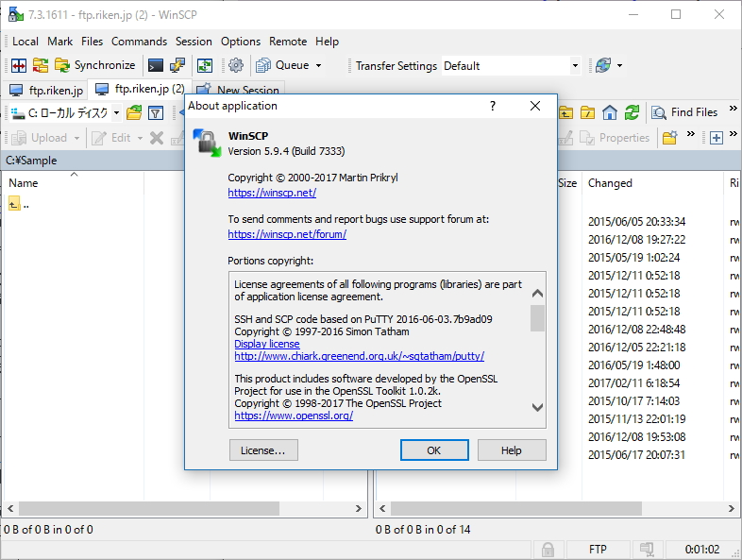The width and height of the screenshot is (742, 560).
Task: Click Find Files in remote toolbar
Action: [684, 112]
